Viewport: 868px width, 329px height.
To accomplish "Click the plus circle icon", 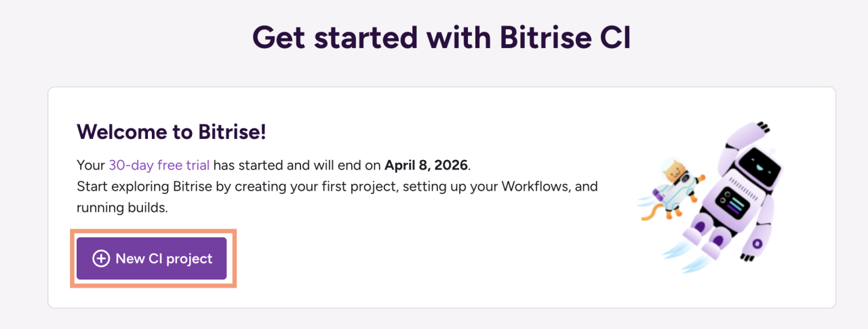I will point(101,258).
